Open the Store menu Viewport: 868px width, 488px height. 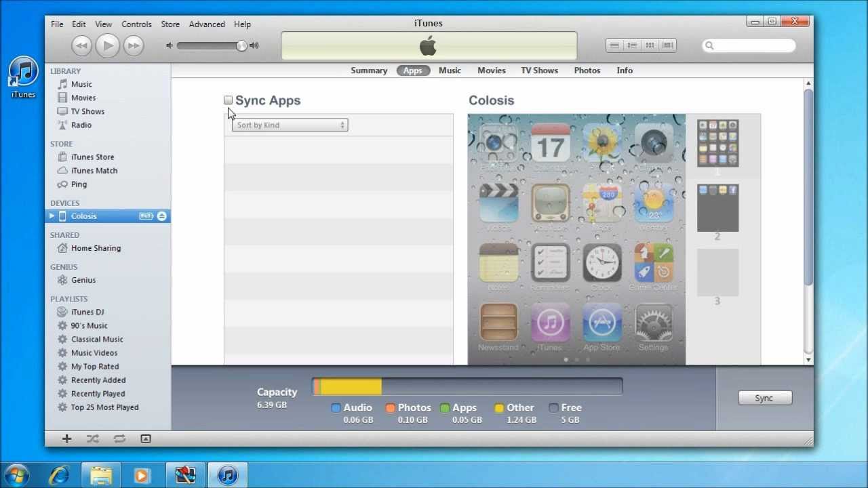[170, 24]
